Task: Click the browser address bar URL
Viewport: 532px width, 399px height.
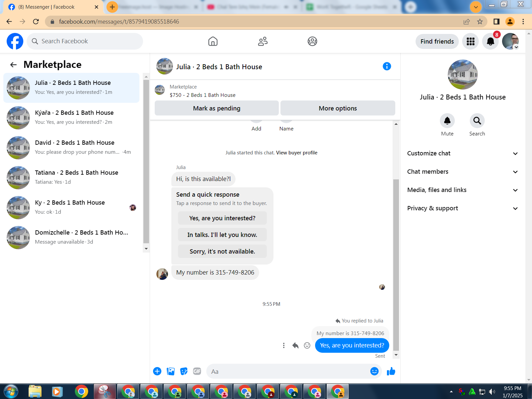Action: coord(119,22)
